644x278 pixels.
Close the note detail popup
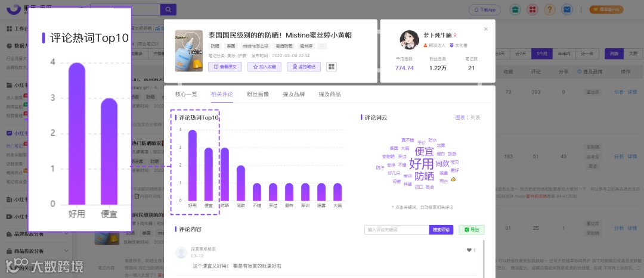[x=486, y=29]
